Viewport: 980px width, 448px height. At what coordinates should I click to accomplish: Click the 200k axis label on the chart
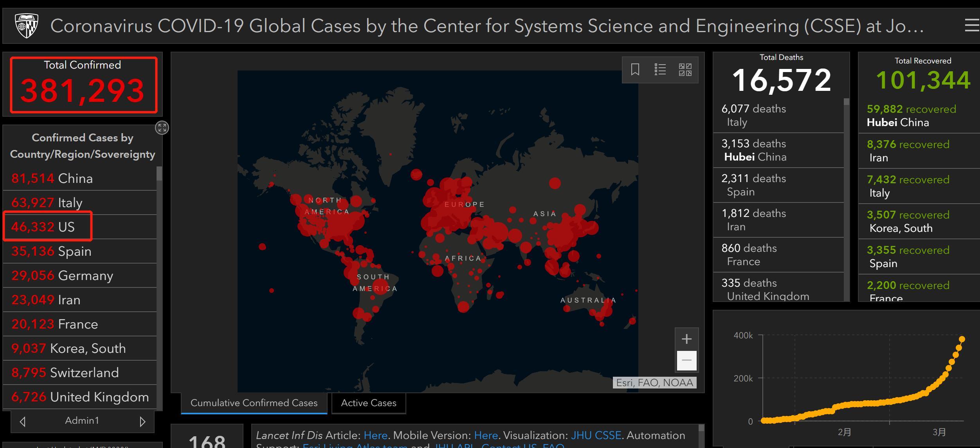tap(743, 379)
